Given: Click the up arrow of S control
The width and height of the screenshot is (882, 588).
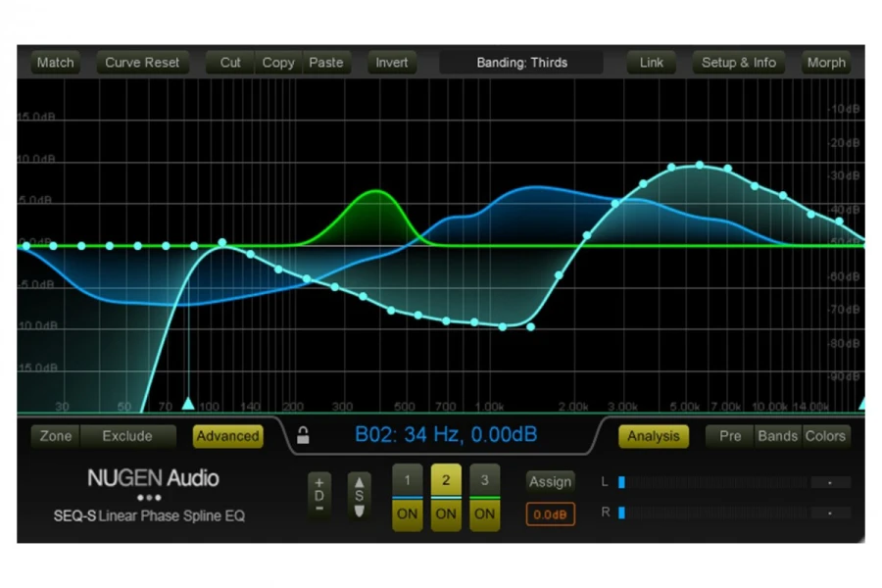Looking at the screenshot, I should click(x=359, y=483).
